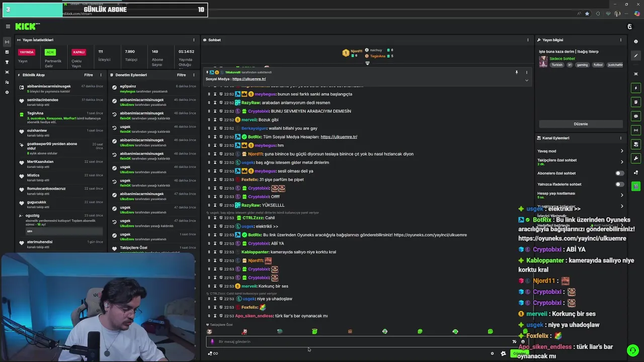Click the wrench icon in right toolbar

point(636,158)
